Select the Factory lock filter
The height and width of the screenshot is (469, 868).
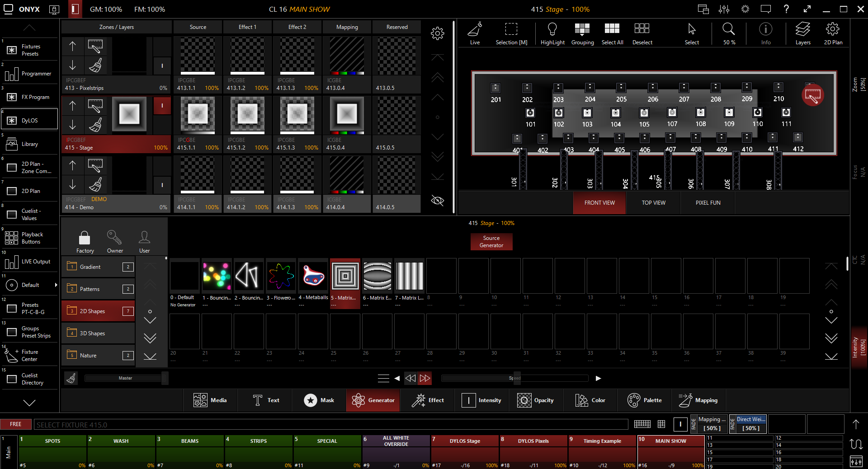tap(85, 242)
